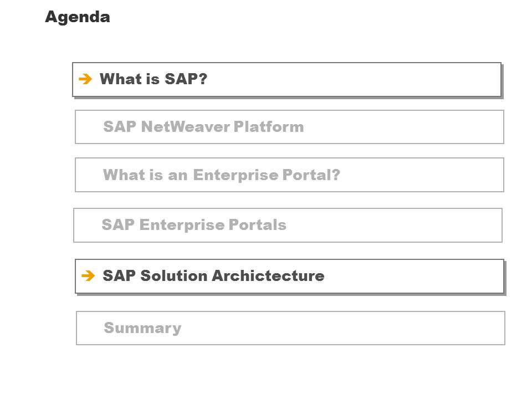Image resolution: width=532 pixels, height=399 pixels.
Task: Click the question mark after What is SAP
Action: click(x=203, y=79)
